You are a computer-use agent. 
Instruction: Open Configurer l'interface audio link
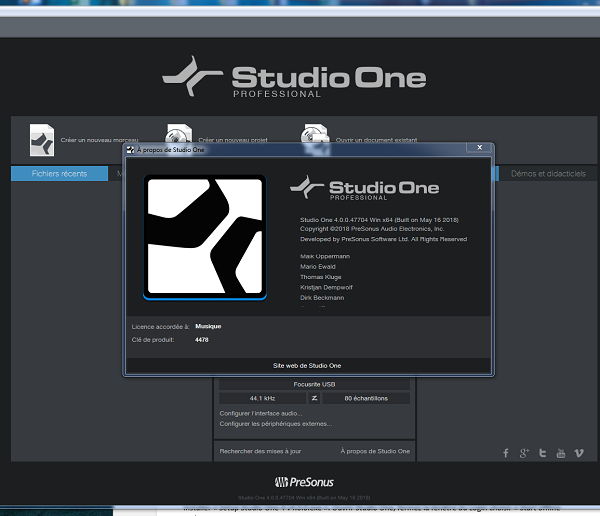point(261,413)
